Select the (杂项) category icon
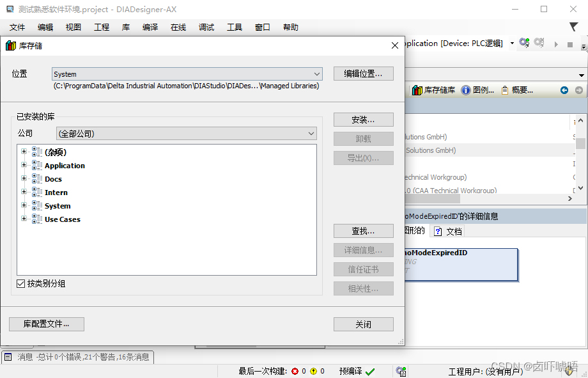 pyautogui.click(x=37, y=152)
